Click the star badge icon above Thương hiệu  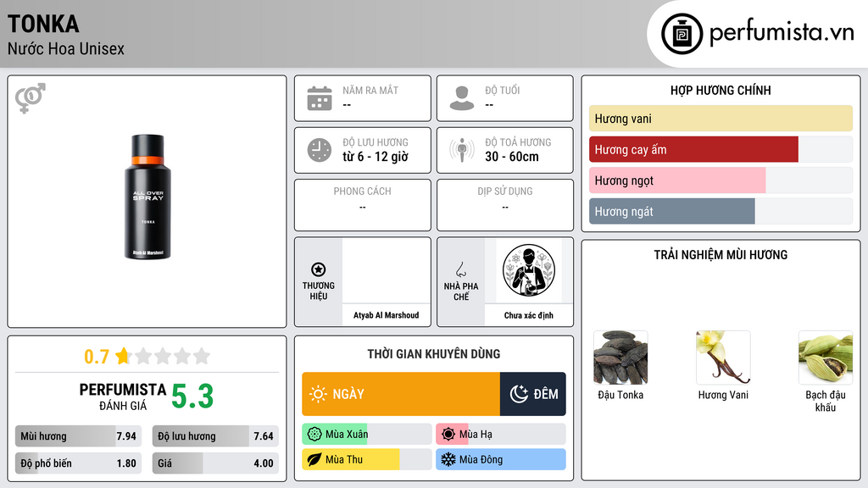click(319, 269)
